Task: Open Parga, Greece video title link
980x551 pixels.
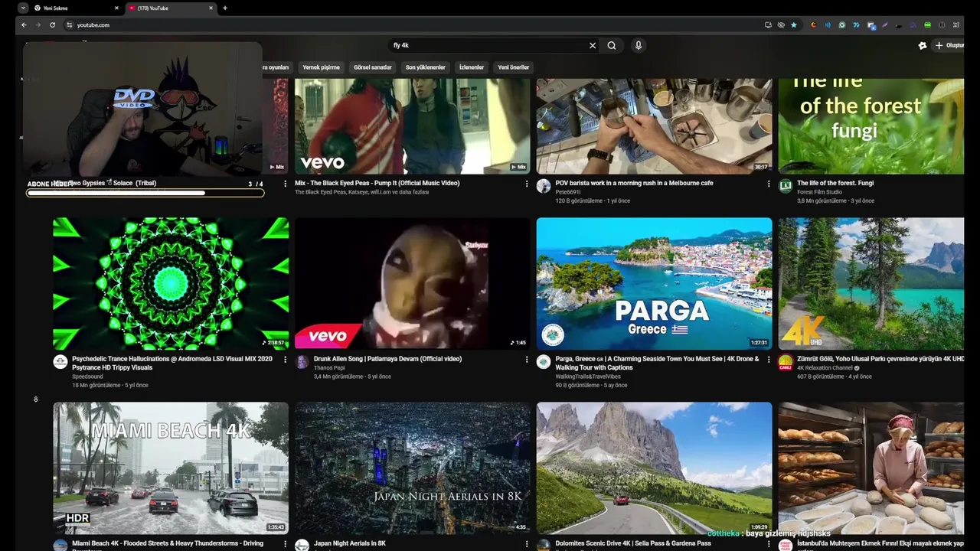Action: [x=657, y=363]
